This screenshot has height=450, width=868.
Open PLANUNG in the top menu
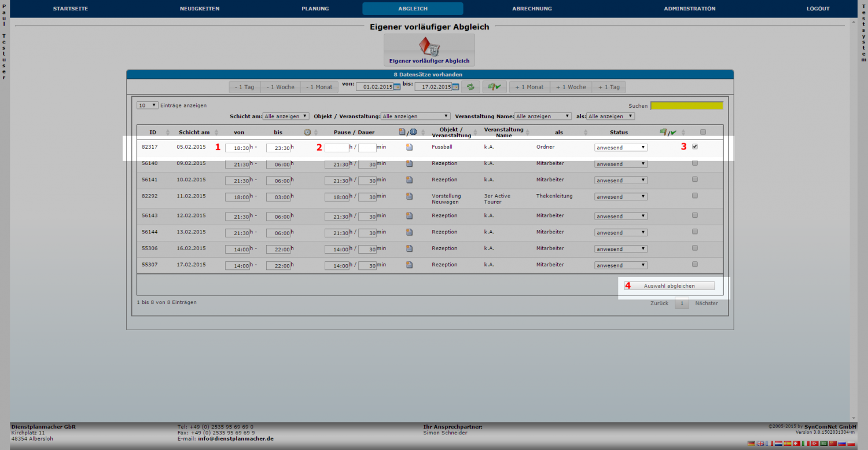[x=315, y=9]
